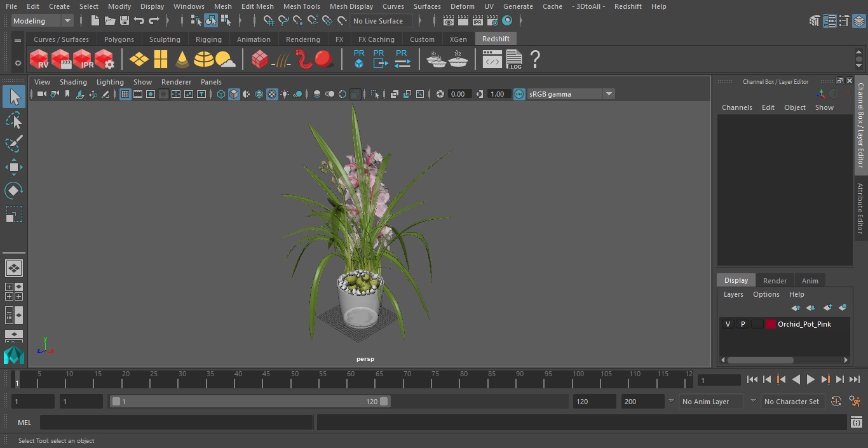This screenshot has width=868, height=448.
Task: Switch to the Rigging shelf tab
Action: coord(208,39)
